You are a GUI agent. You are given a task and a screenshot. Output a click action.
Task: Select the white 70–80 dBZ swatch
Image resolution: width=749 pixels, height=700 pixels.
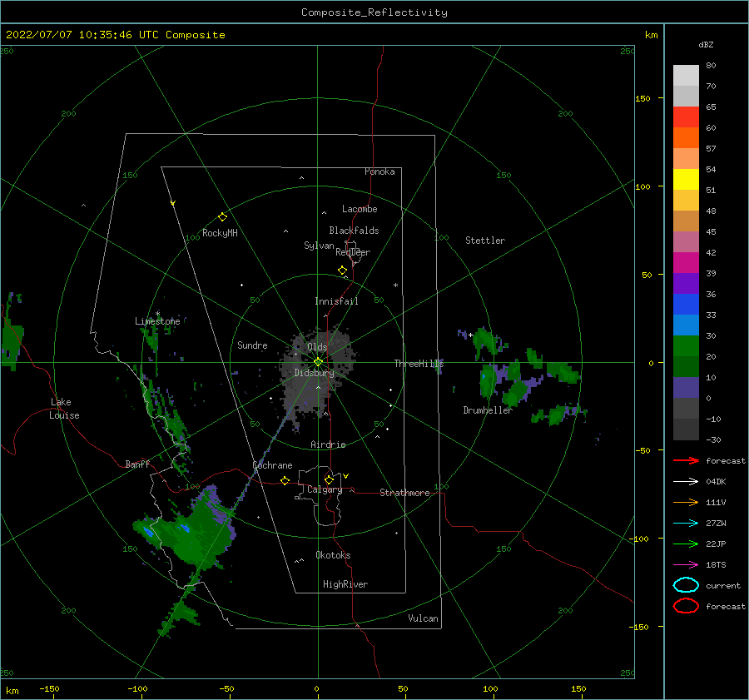click(686, 76)
